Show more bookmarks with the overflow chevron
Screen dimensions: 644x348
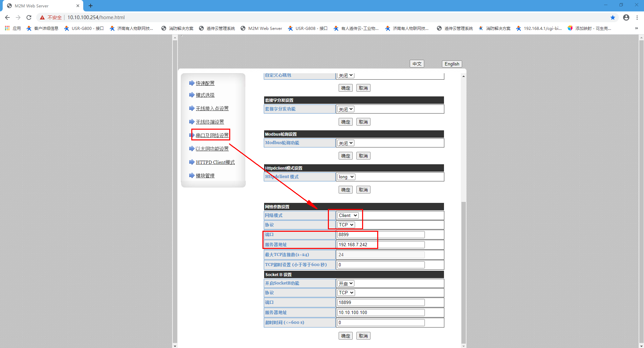click(x=636, y=28)
